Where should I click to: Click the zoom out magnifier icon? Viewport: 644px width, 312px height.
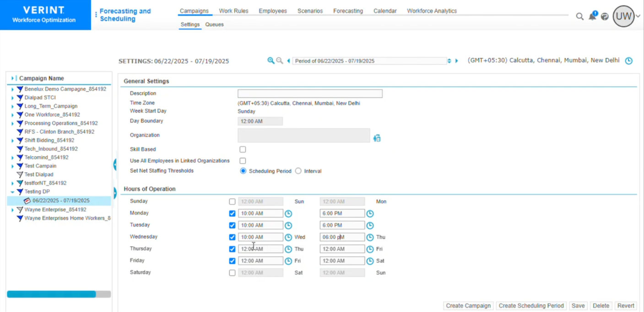279,60
